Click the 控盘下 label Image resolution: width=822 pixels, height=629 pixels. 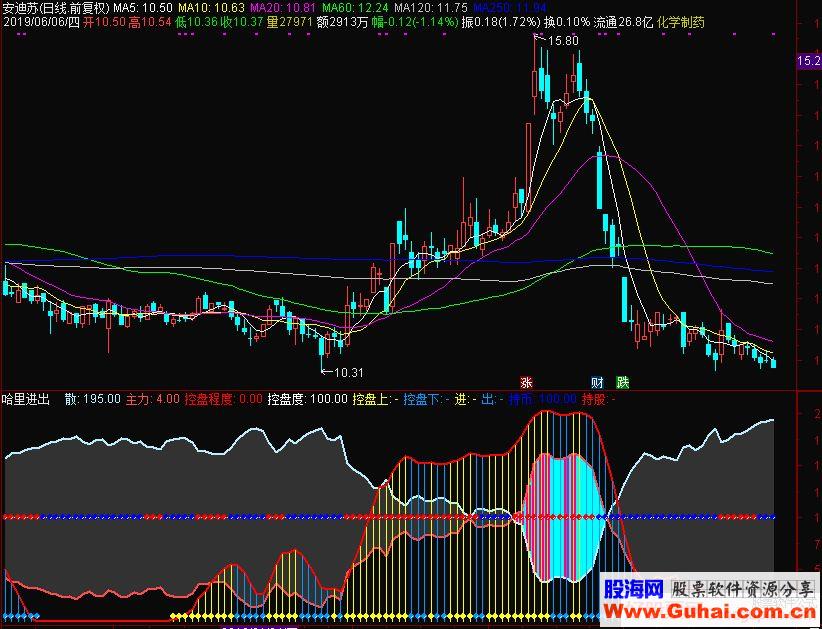(x=426, y=399)
